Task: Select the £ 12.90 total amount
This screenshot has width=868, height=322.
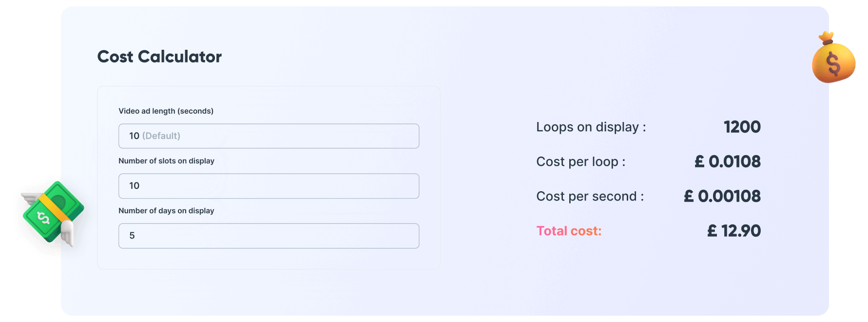Action: click(x=734, y=231)
